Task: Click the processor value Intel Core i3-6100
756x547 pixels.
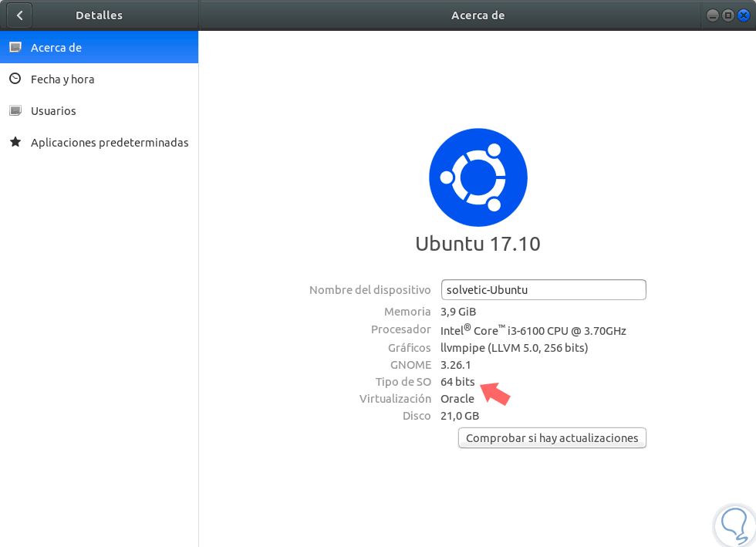Action: tap(533, 330)
